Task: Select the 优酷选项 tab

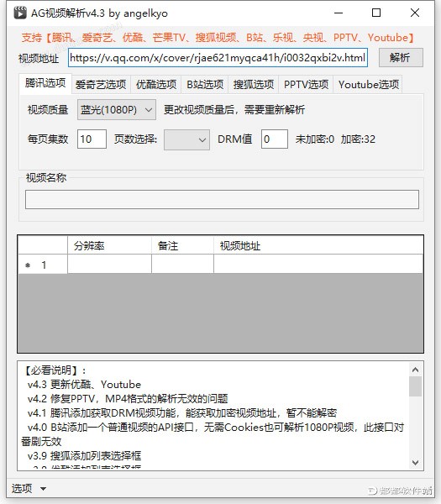Action: click(156, 85)
